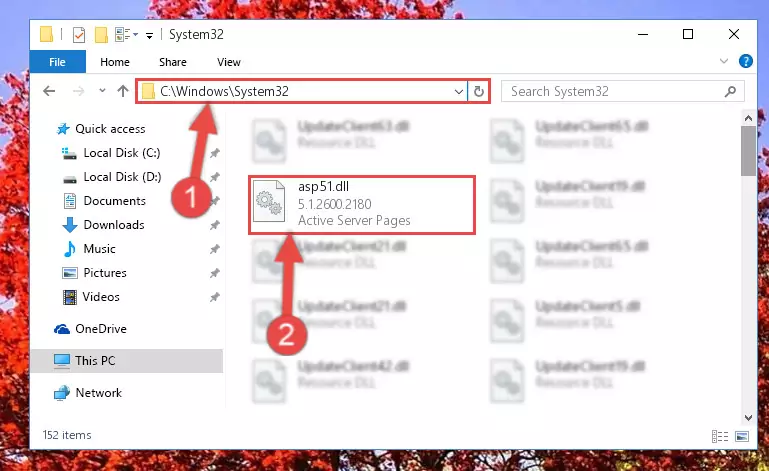
Task: Click the search magnifier icon
Action: pyautogui.click(x=730, y=91)
